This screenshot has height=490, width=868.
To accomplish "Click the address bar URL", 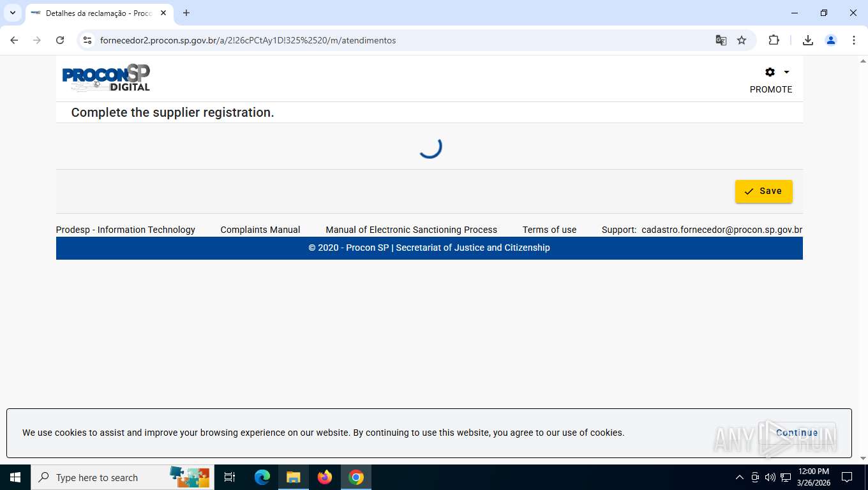I will [x=248, y=40].
